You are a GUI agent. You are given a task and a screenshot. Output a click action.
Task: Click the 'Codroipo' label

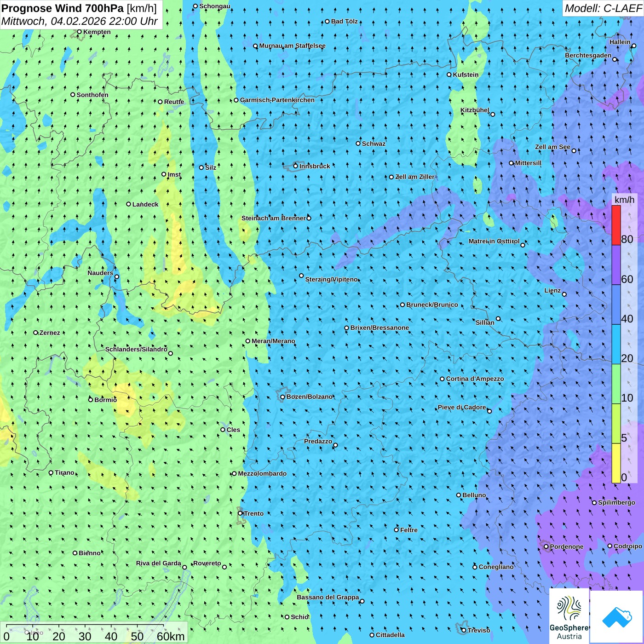(x=628, y=546)
